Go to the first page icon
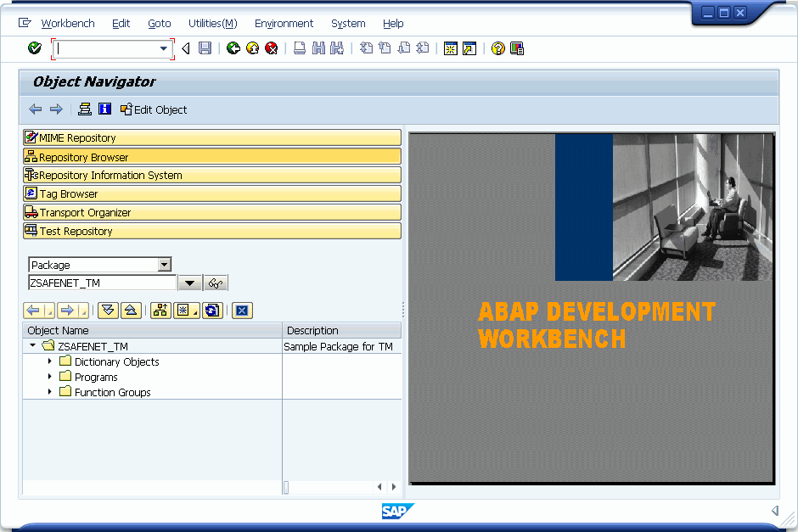The width and height of the screenshot is (798, 532). click(x=366, y=48)
